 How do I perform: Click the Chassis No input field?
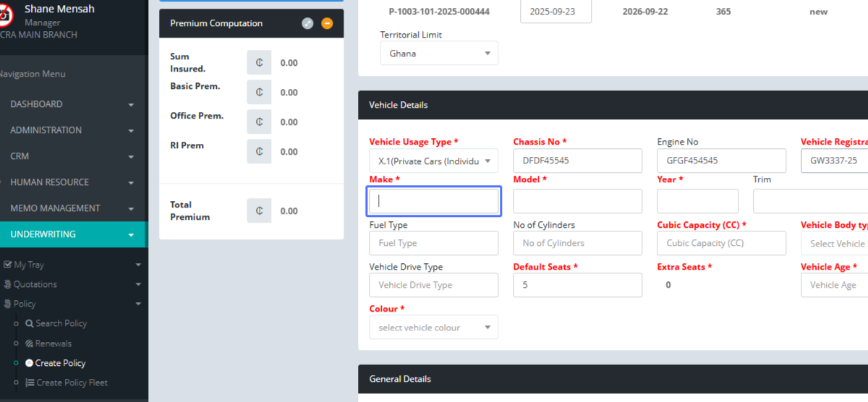tap(577, 161)
